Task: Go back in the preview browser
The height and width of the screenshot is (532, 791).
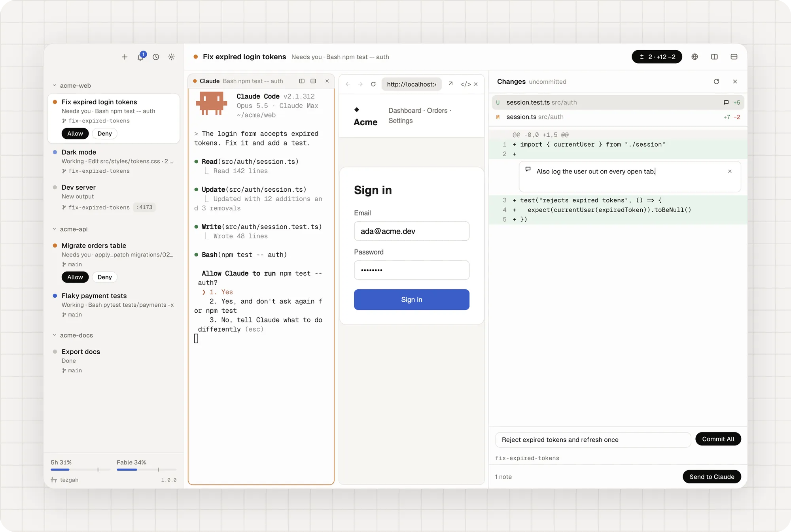Action: (348, 84)
